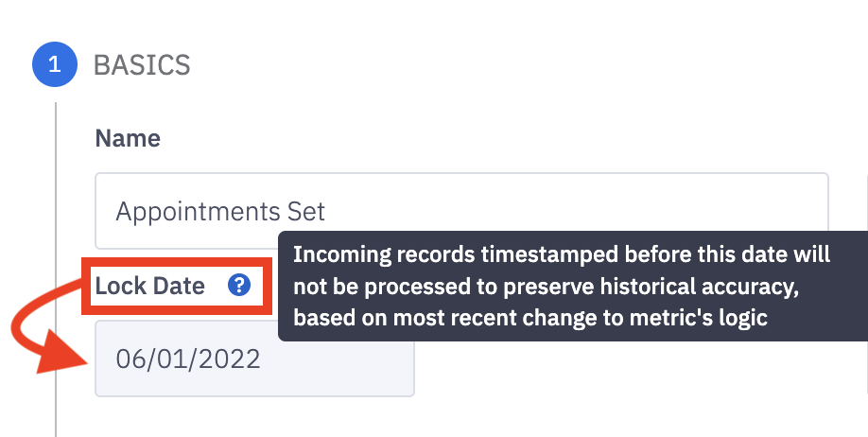Focus the Name input field

(461, 210)
